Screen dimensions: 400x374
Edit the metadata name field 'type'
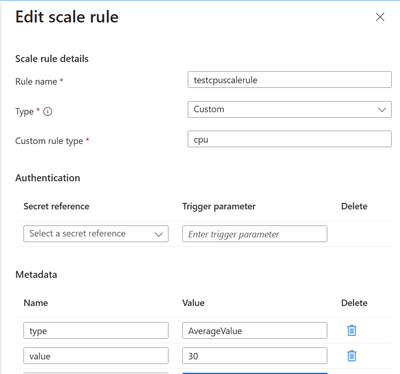click(96, 331)
